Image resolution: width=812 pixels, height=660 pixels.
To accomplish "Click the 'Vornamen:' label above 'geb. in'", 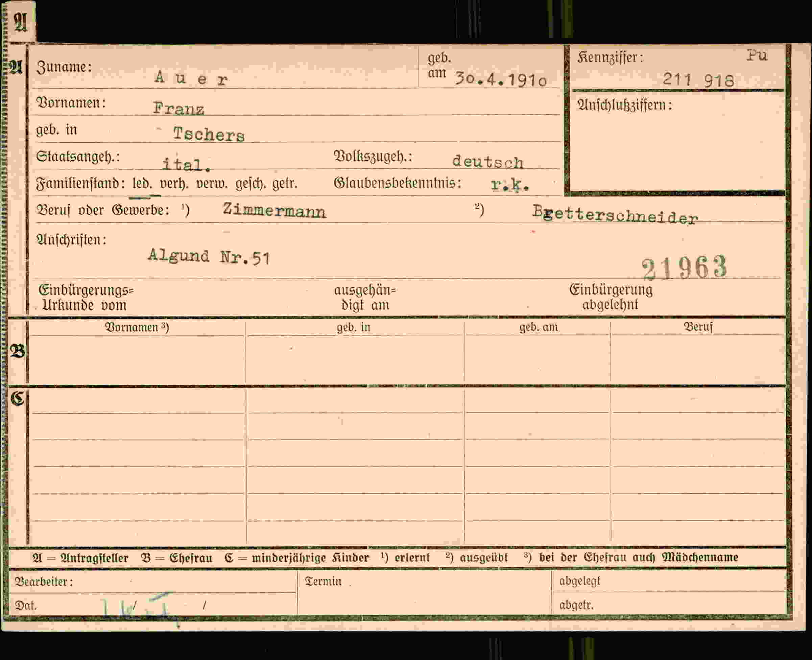I will coord(71,103).
